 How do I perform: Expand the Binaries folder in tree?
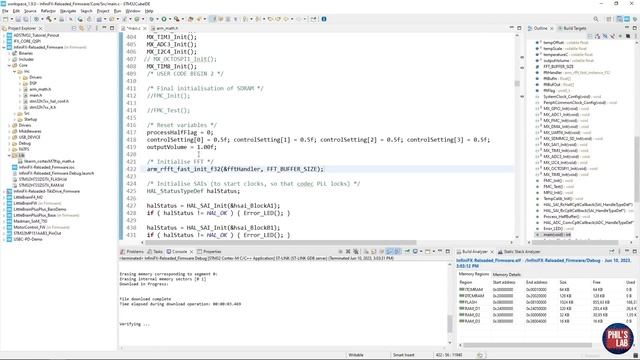click(9, 53)
